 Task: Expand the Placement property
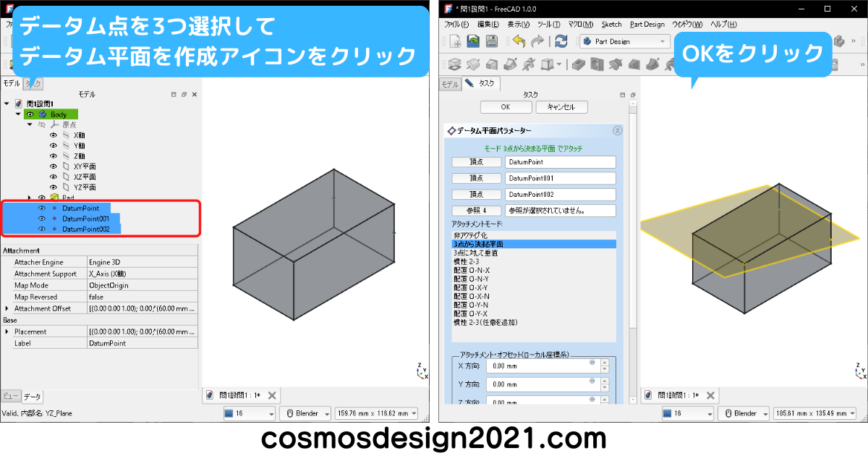pos(7,332)
